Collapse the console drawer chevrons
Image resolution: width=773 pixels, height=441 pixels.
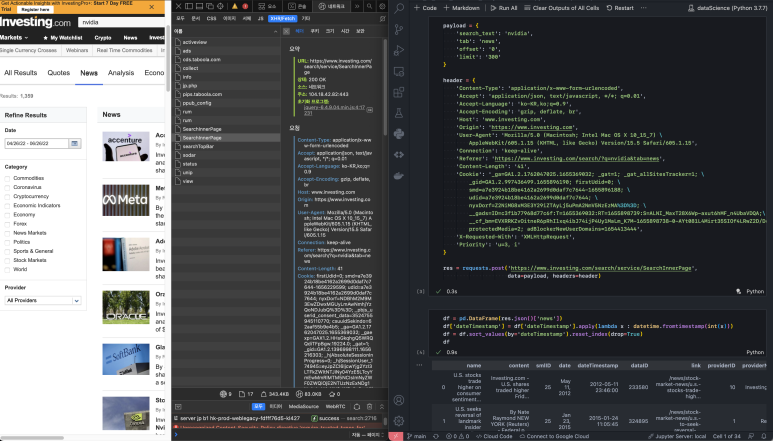(x=382, y=407)
